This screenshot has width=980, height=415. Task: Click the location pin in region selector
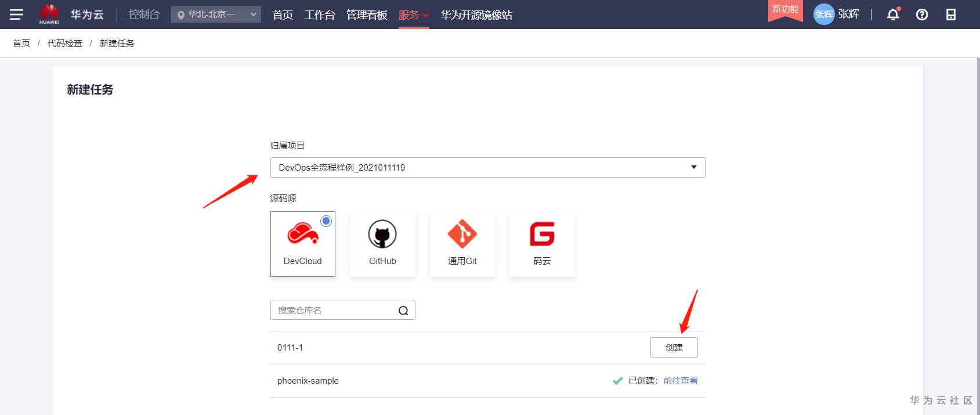181,15
